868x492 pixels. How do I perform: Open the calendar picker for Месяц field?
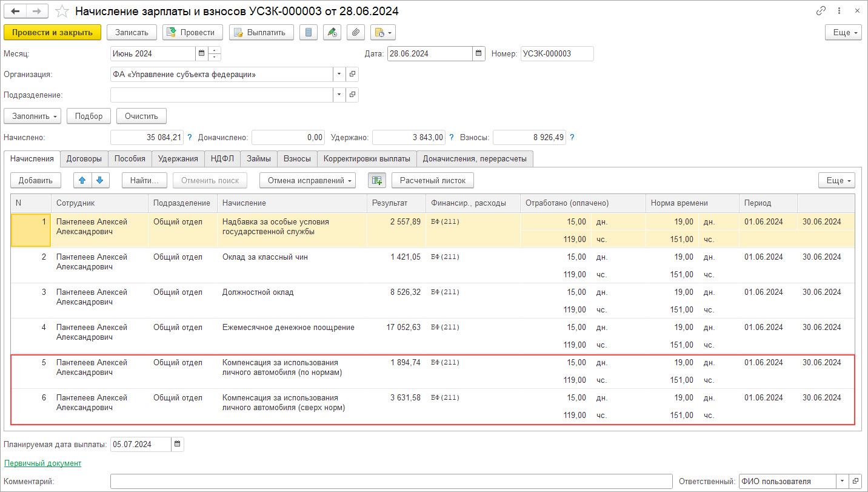click(x=201, y=53)
